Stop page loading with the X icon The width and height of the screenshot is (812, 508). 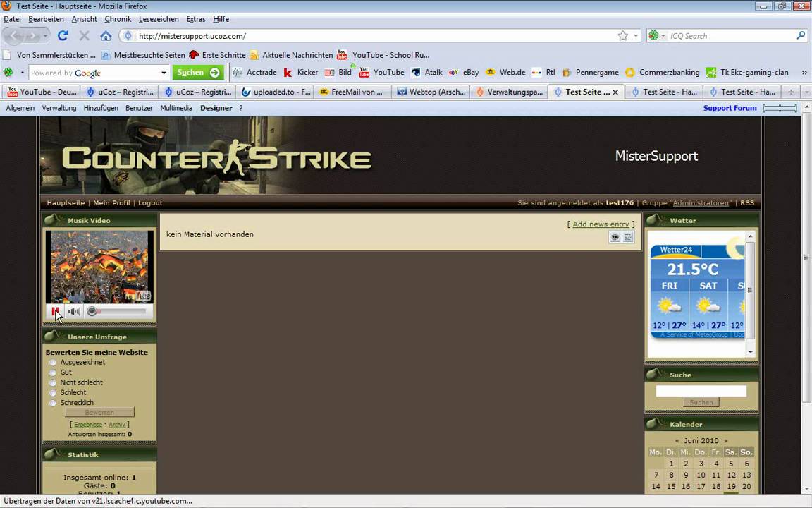pos(84,35)
